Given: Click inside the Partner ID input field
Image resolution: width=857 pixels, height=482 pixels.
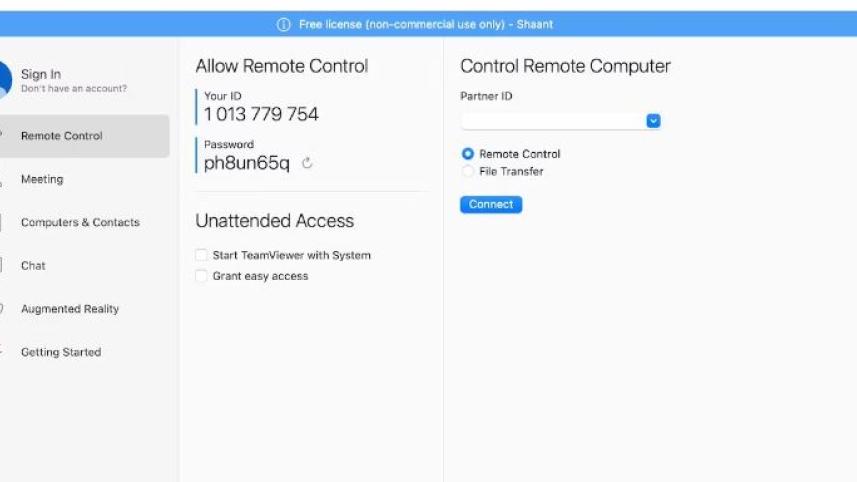Looking at the screenshot, I should pyautogui.click(x=553, y=121).
